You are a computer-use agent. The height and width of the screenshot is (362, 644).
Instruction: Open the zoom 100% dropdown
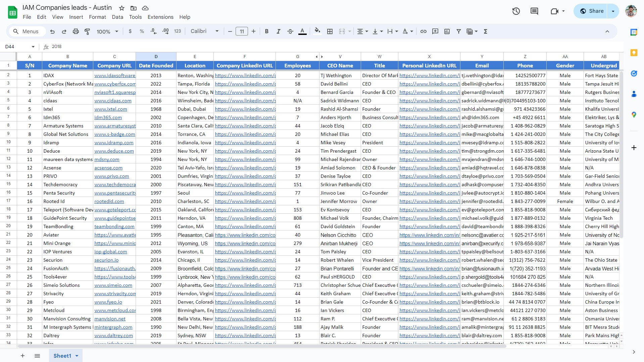tap(107, 32)
